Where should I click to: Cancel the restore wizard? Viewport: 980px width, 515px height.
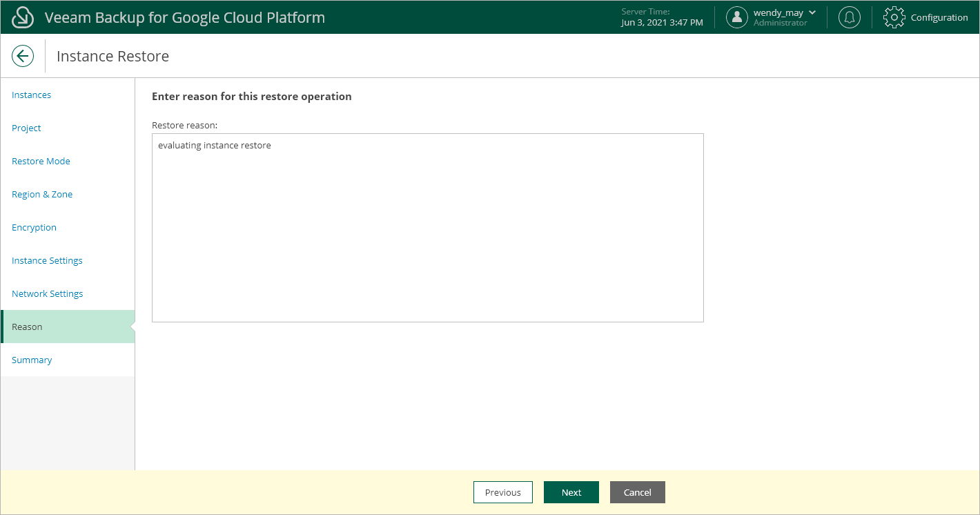point(638,492)
